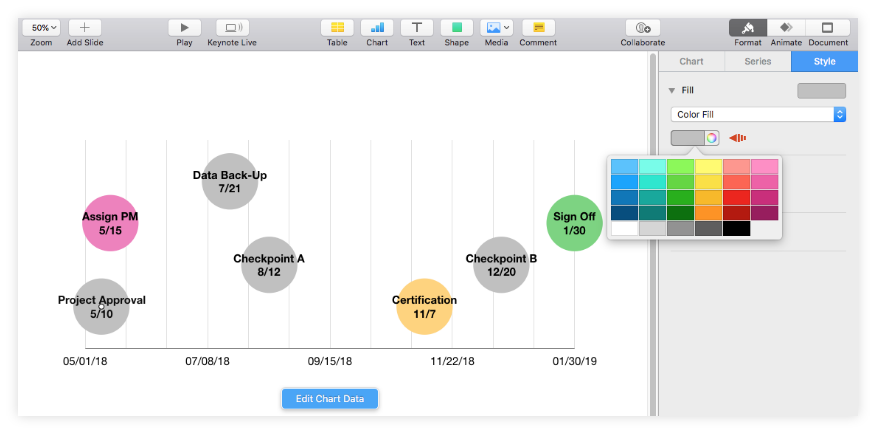This screenshot has height=434, width=876.
Task: Pick the white swatch in palette
Action: [x=625, y=228]
